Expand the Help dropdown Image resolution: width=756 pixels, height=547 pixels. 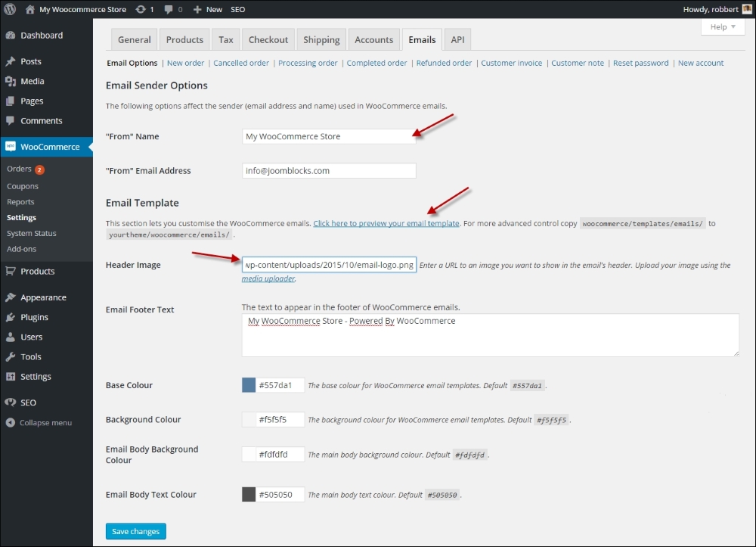pyautogui.click(x=722, y=26)
